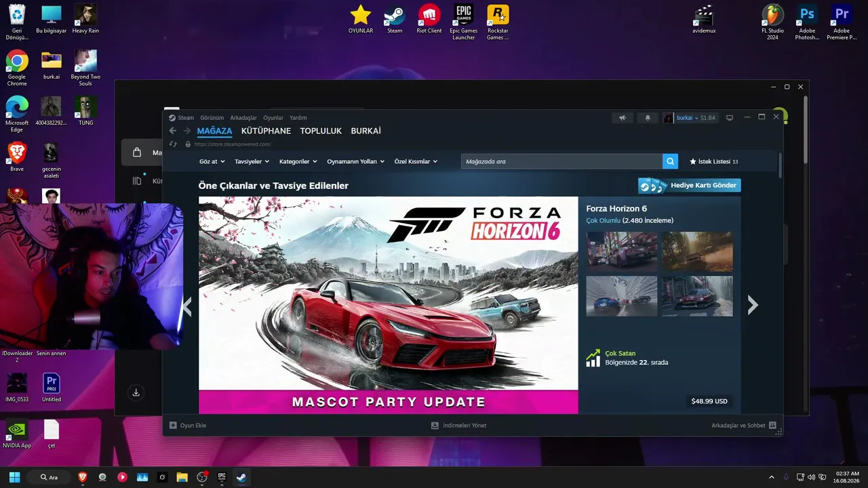Viewport: 868px width, 488px height.
Task: Open Rockstar Games desktop shortcut
Action: click(498, 22)
